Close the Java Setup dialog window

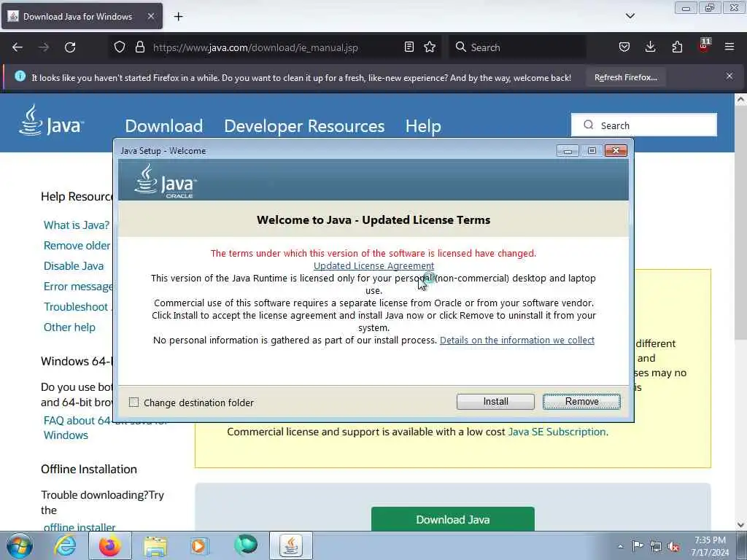click(x=616, y=150)
